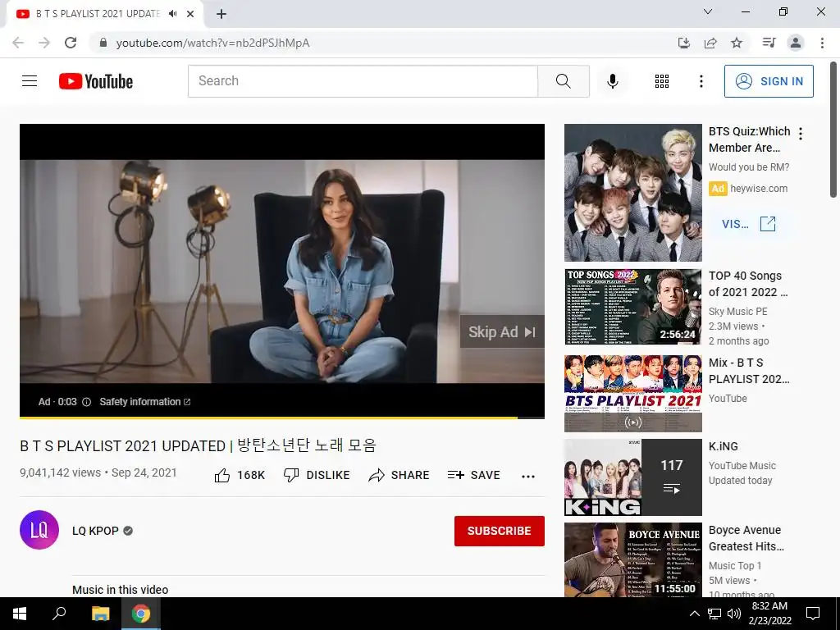840x630 pixels.
Task: Start voice search with the microphone
Action: [x=612, y=81]
